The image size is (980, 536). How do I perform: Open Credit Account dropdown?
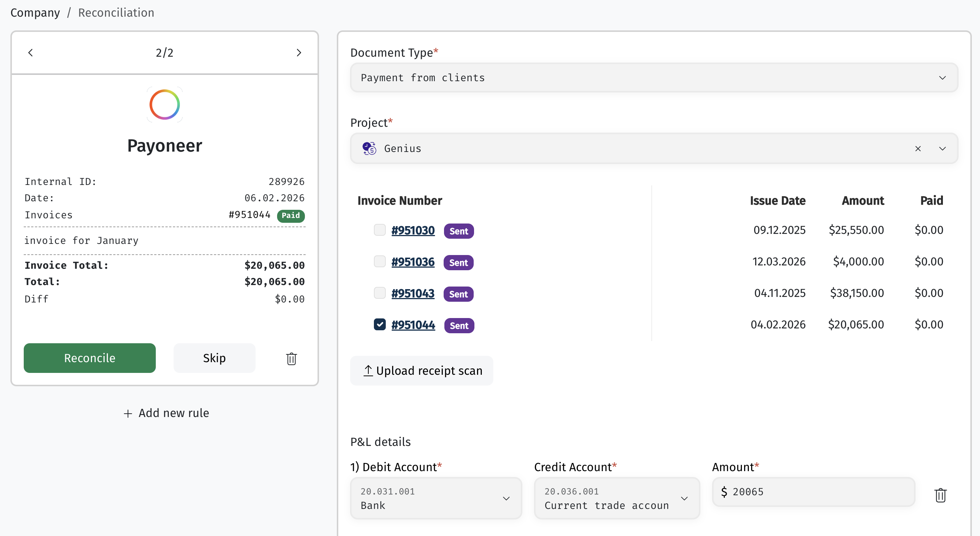point(617,498)
